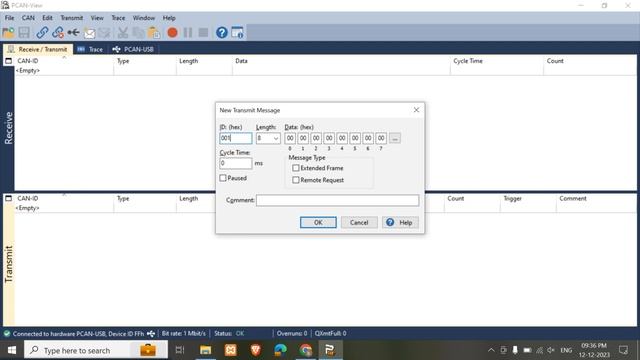The height and width of the screenshot is (360, 640).
Task: Click the green connected status icon
Action: [x=7, y=334]
